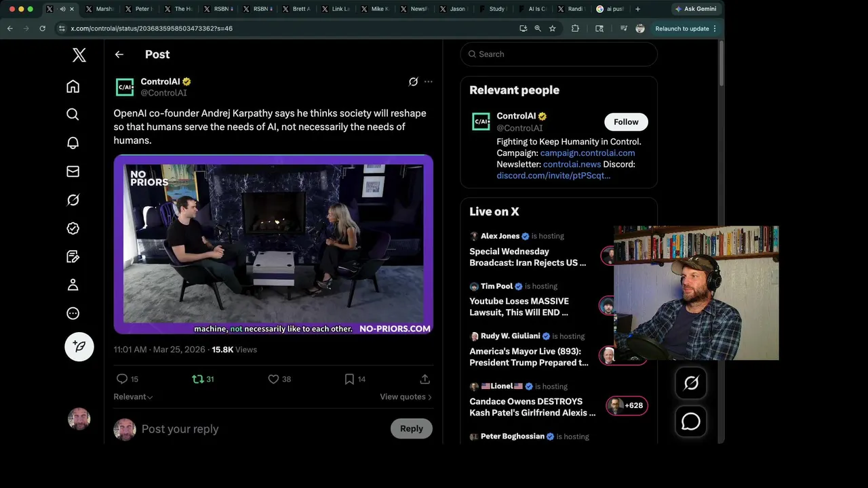Screen dimensions: 868x488
Task: Open a new browser tab
Action: coord(637,9)
